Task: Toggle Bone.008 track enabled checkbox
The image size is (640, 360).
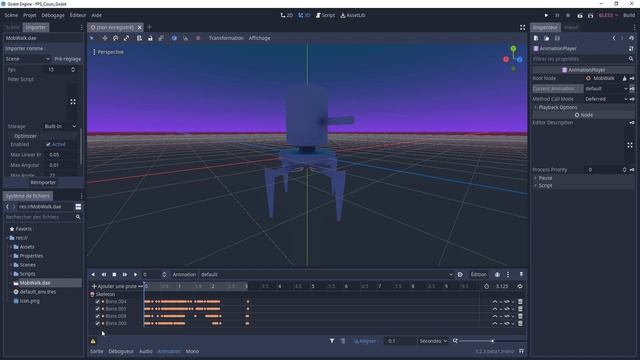Action: coord(98,316)
